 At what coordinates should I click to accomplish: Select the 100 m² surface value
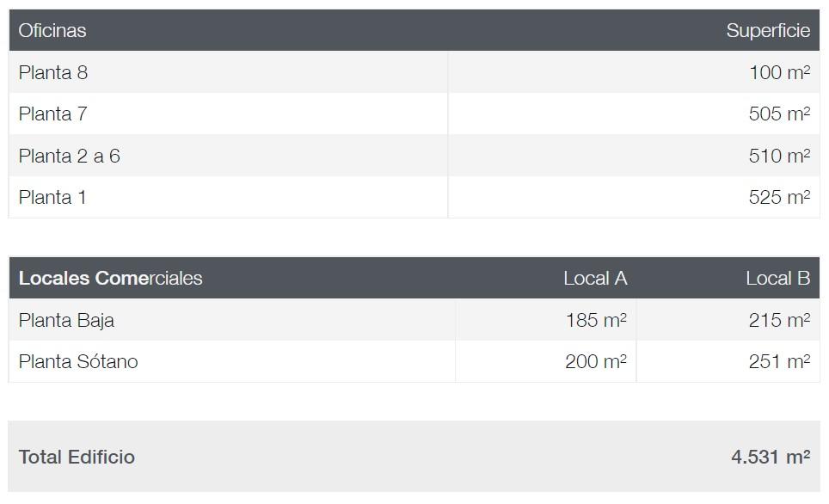[x=779, y=72]
